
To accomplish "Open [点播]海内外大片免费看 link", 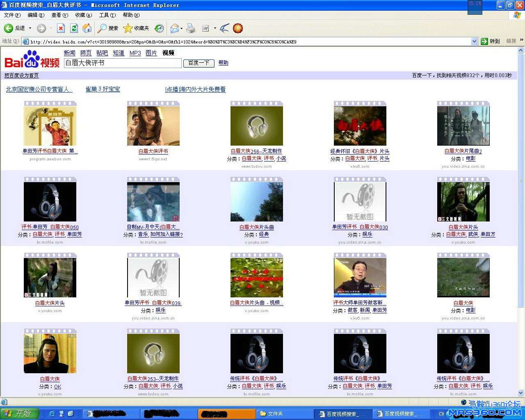I will click(195, 89).
